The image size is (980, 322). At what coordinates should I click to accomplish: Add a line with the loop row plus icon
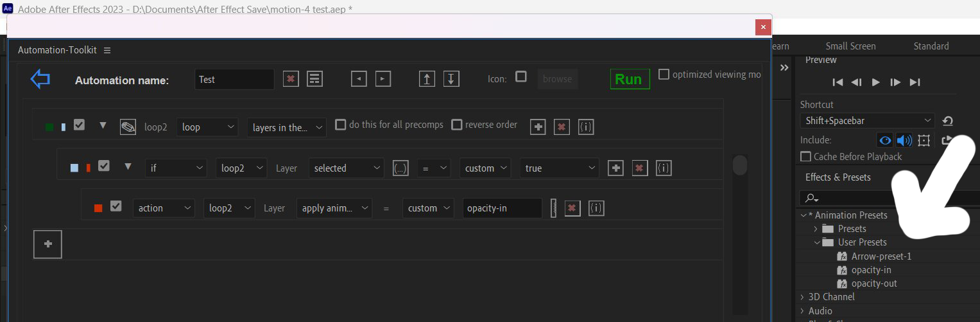tap(538, 127)
